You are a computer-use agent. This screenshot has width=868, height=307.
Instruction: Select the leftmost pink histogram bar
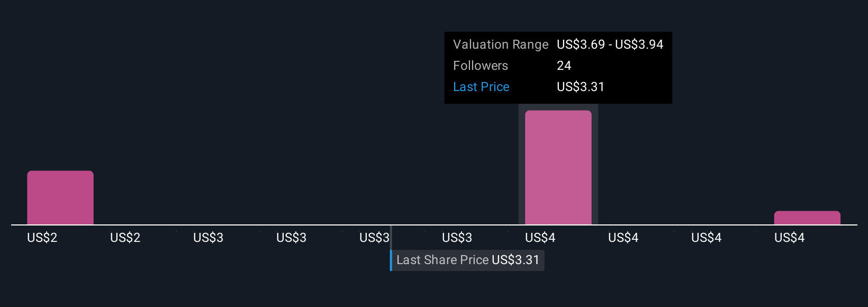(x=60, y=197)
